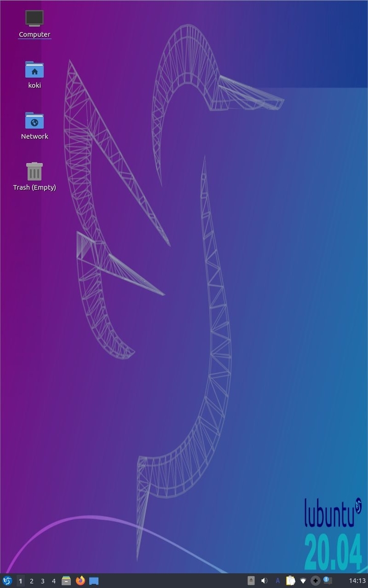The image size is (368, 588).
Task: Click the round plus tray icon
Action: [x=315, y=581]
